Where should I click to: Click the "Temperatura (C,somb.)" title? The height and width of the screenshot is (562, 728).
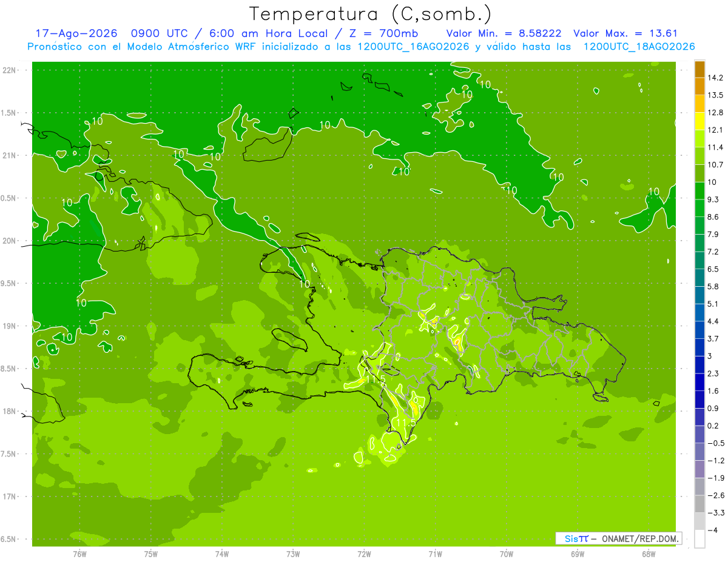(x=370, y=14)
